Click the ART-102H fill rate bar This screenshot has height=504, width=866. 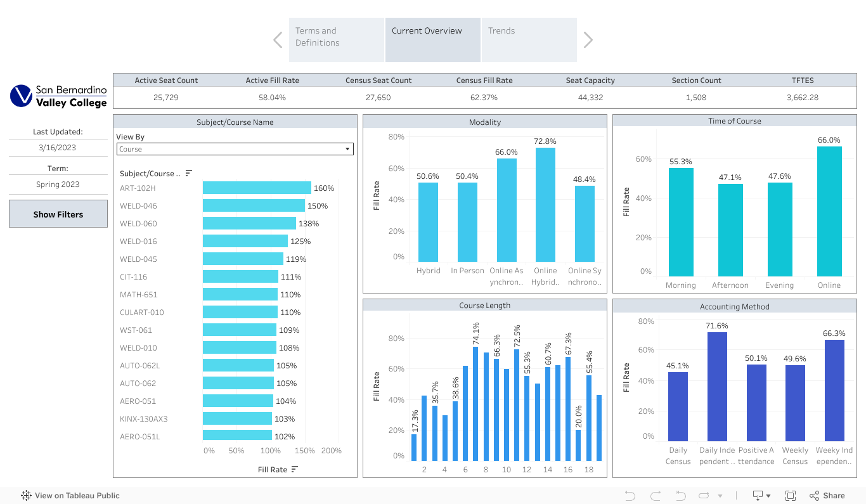click(x=255, y=188)
